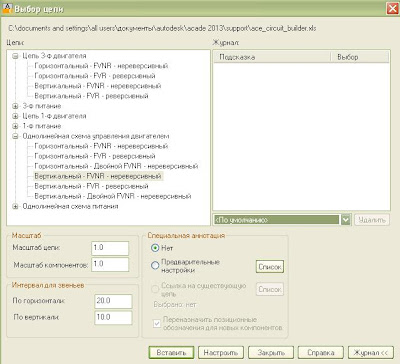The height and width of the screenshot is (364, 400).
Task: Click the Вставить button
Action: point(171,353)
